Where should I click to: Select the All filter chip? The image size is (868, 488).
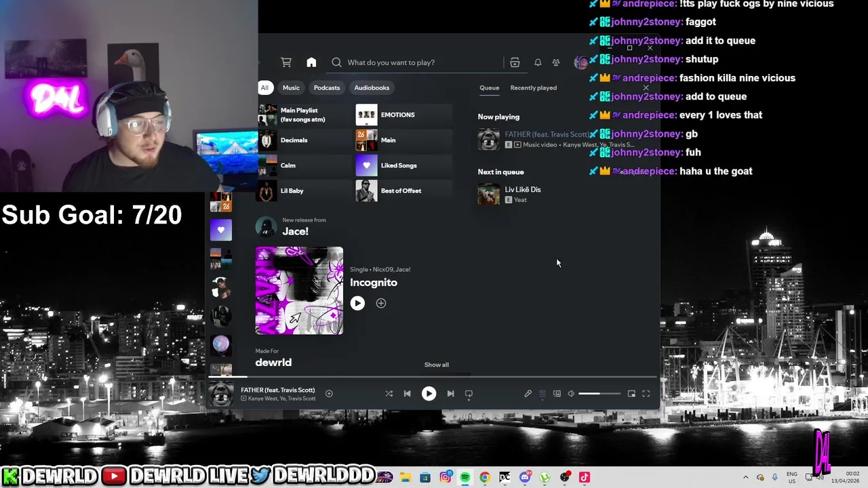click(264, 87)
